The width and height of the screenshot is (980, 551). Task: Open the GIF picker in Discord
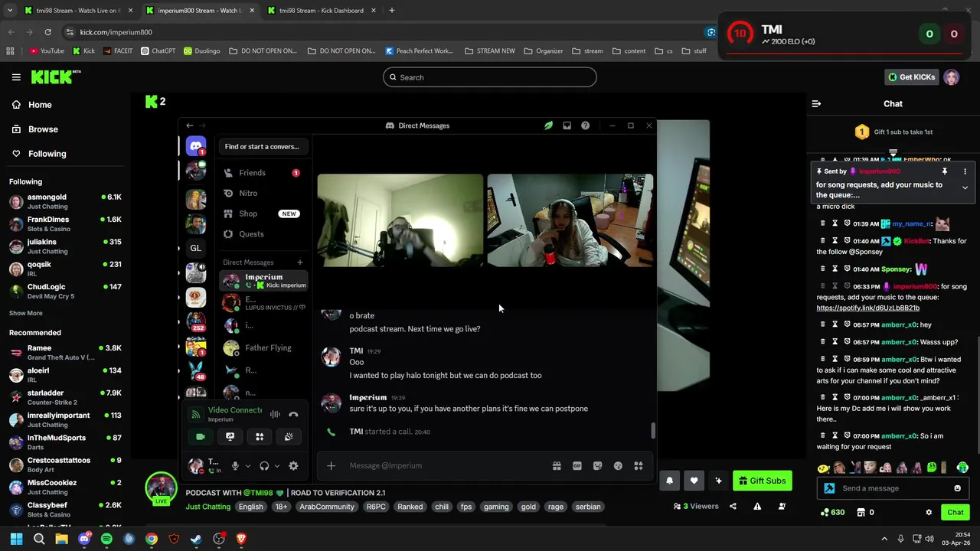[577, 465]
